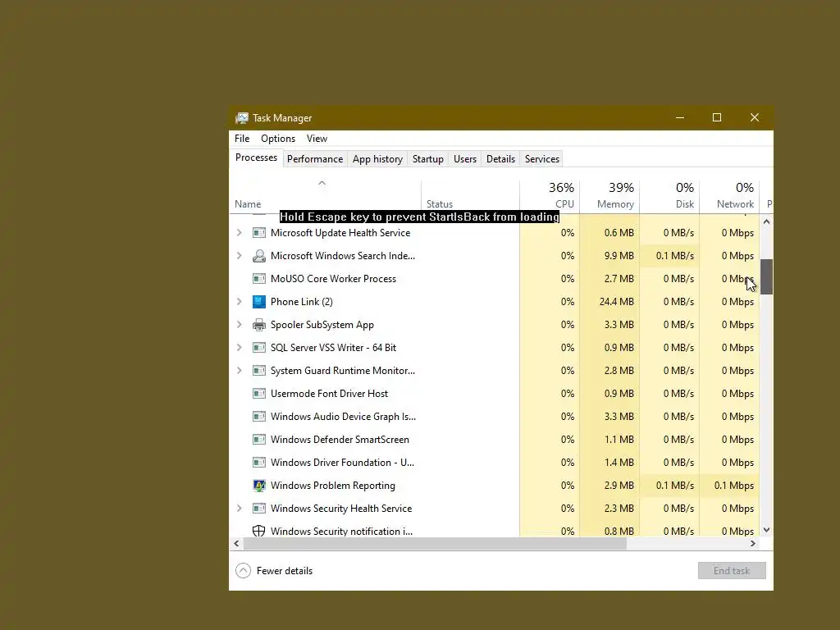Open the Options menu
Screen dimensions: 840x630
point(278,138)
